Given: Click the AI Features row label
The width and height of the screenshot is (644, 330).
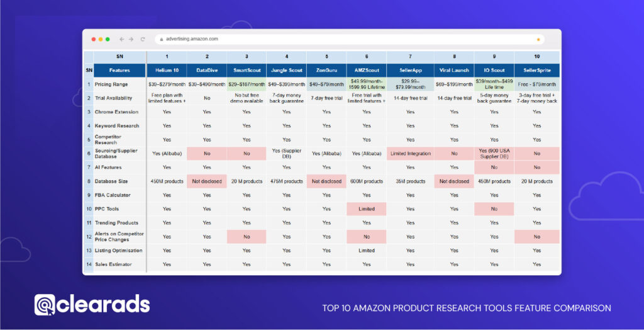Looking at the screenshot, I should 119,168.
